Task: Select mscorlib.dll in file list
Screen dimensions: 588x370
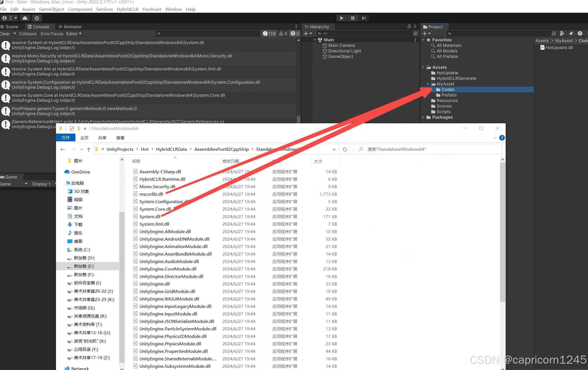Action: click(151, 194)
